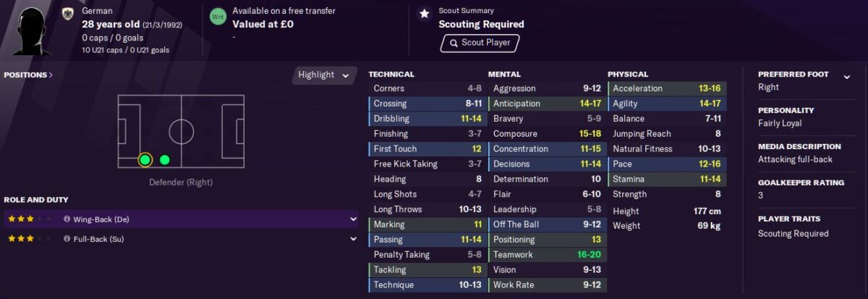The image size is (868, 299).
Task: Click the German national team badge icon
Action: (67, 12)
